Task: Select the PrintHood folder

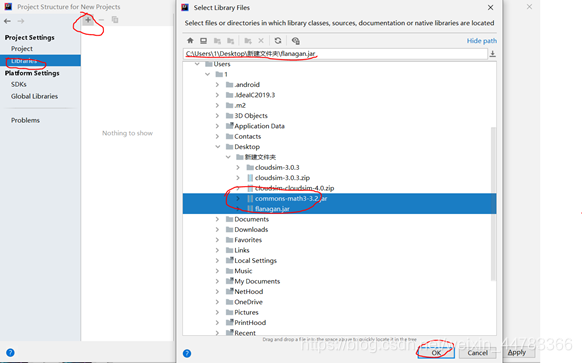Action: pos(250,323)
